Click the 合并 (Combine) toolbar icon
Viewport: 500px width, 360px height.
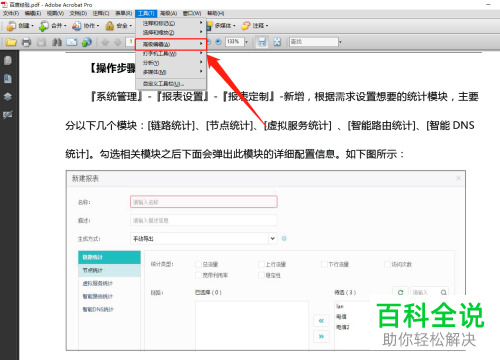(43, 26)
